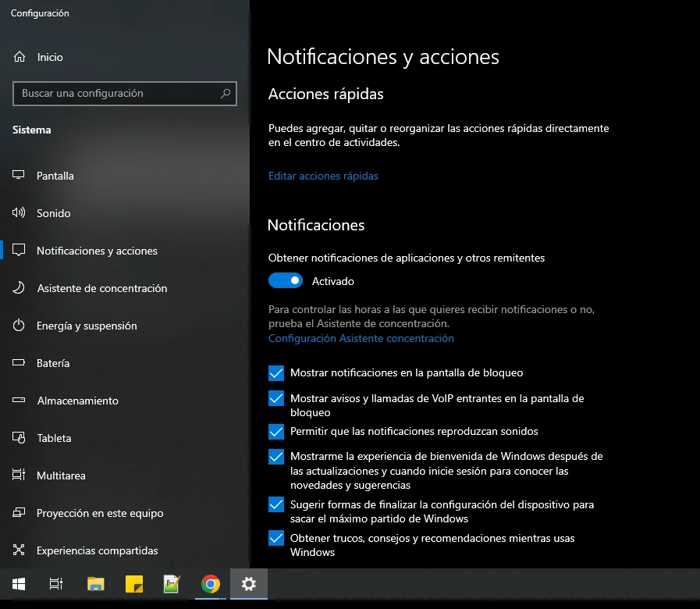Click the Settings gear in the taskbar
Image resolution: width=700 pixels, height=609 pixels.
click(x=249, y=583)
